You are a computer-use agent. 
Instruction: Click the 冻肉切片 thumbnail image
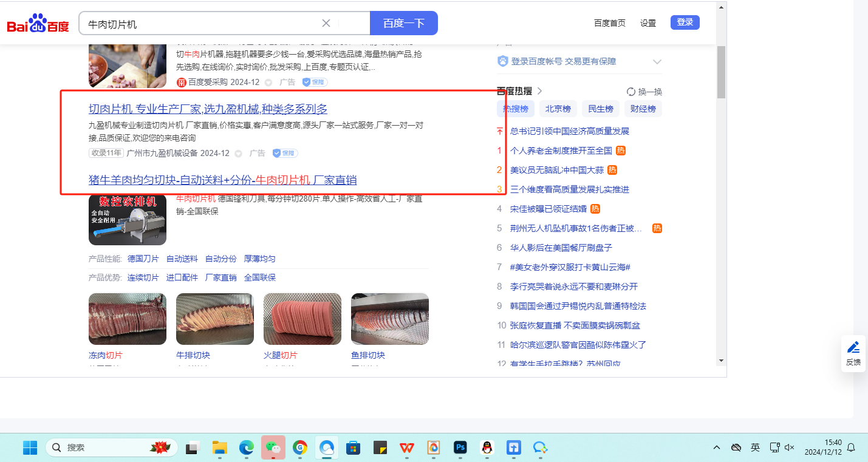[128, 319]
